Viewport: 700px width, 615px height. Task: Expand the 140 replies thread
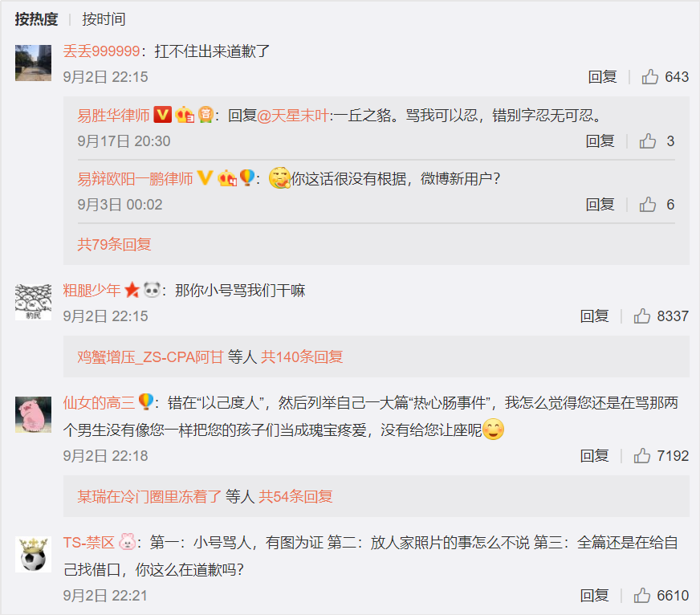pyautogui.click(x=302, y=356)
